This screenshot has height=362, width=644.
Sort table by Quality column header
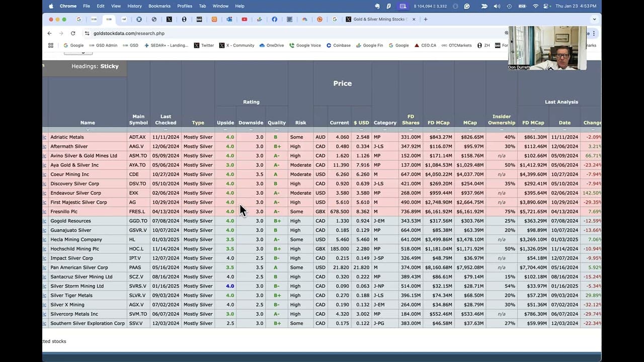277,123
